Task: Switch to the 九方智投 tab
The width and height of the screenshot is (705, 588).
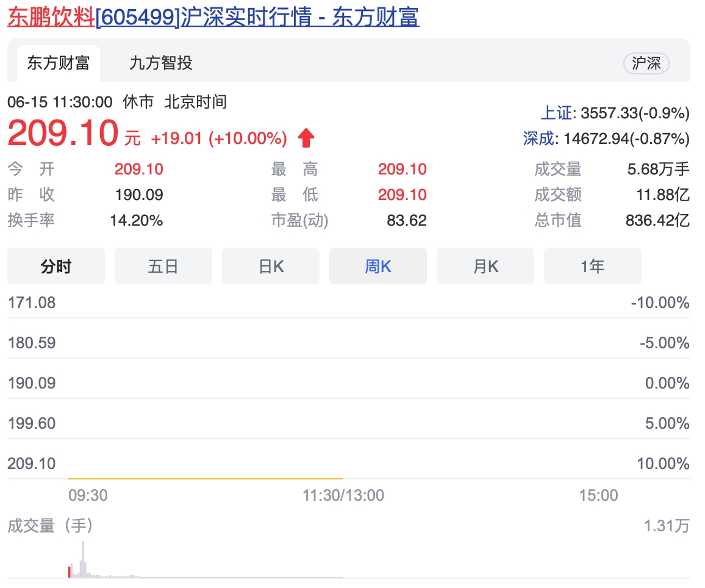Action: tap(161, 63)
